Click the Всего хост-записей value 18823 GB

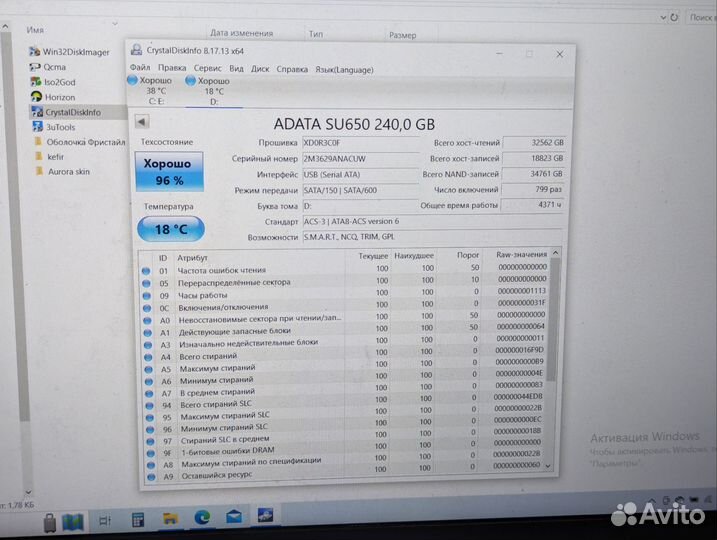(534, 158)
